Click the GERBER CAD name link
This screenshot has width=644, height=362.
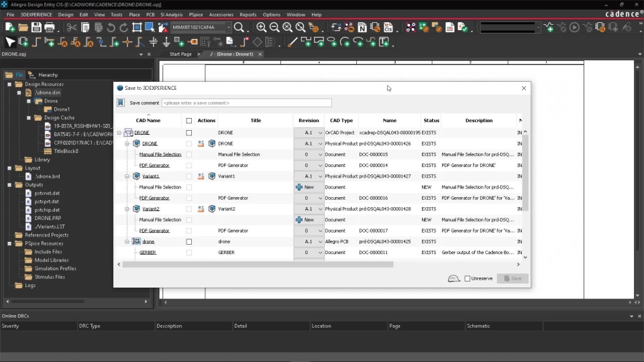[x=148, y=253]
